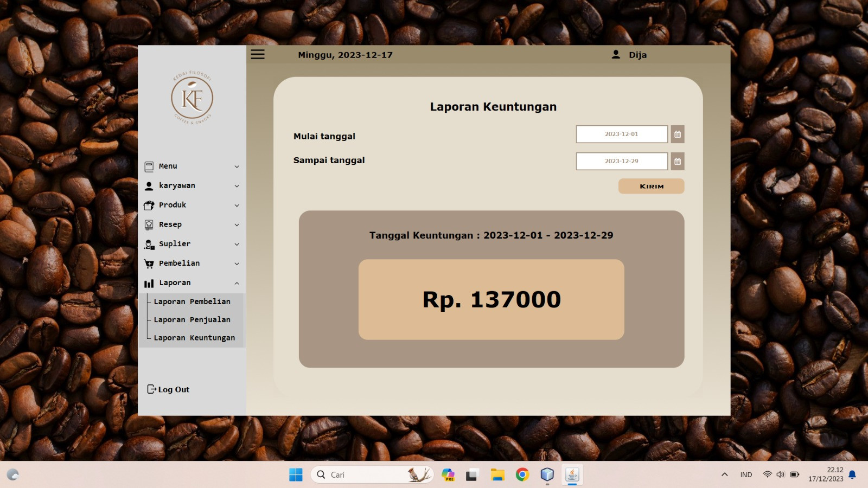Viewport: 868px width, 488px height.
Task: Open calendar picker for Mulai tanggal
Action: [x=678, y=134]
